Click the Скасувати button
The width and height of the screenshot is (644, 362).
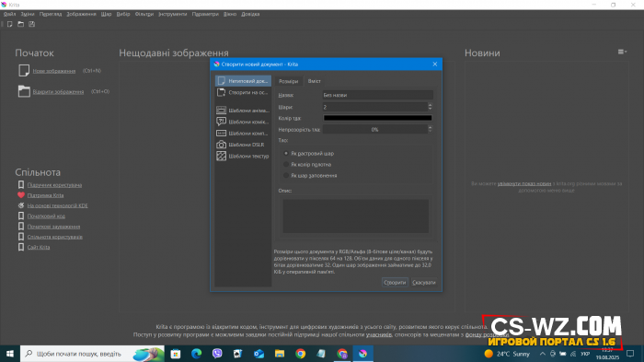(x=424, y=283)
